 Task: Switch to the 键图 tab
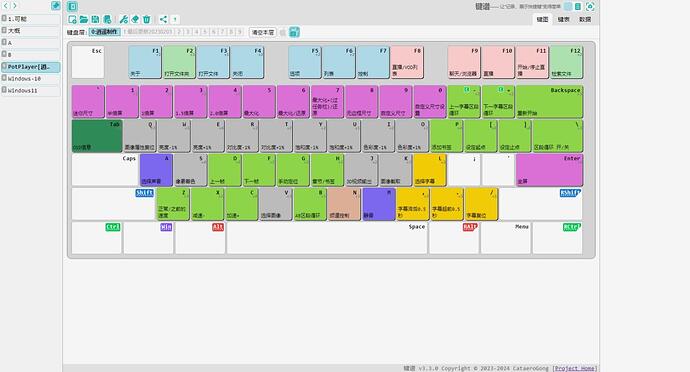(x=542, y=19)
